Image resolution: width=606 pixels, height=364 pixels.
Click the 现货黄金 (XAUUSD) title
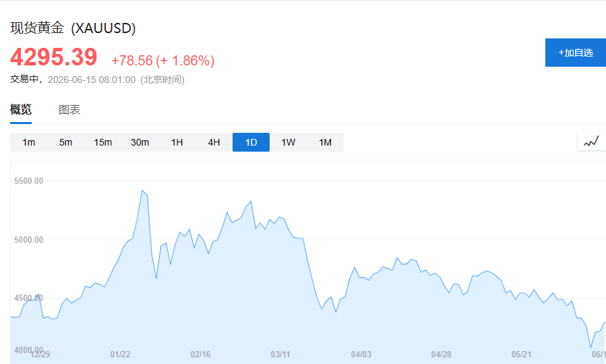pos(73,28)
